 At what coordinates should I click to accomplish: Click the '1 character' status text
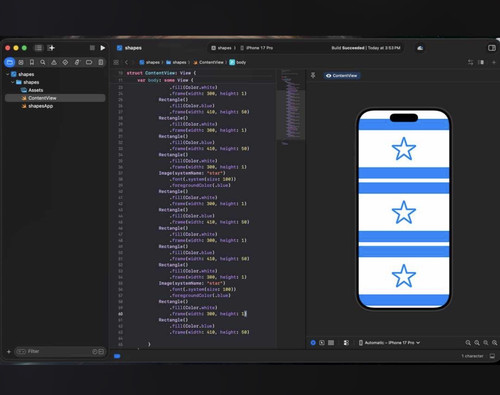point(472,356)
